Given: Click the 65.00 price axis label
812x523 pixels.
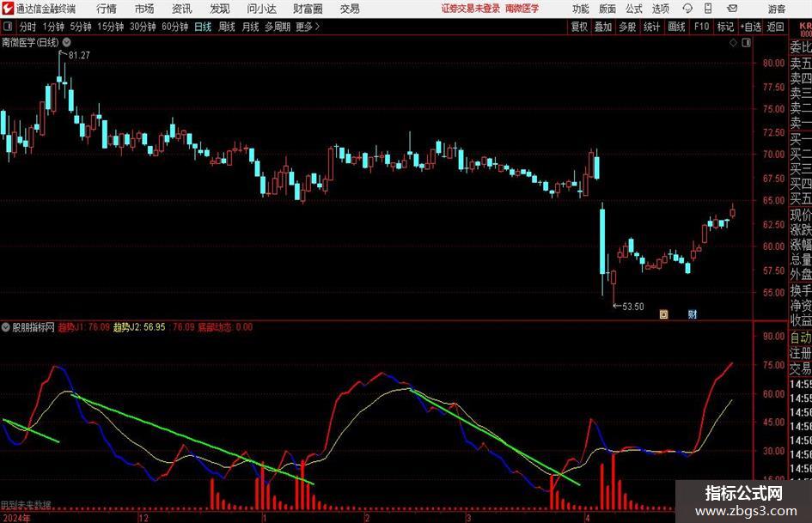Looking at the screenshot, I should 773,200.
